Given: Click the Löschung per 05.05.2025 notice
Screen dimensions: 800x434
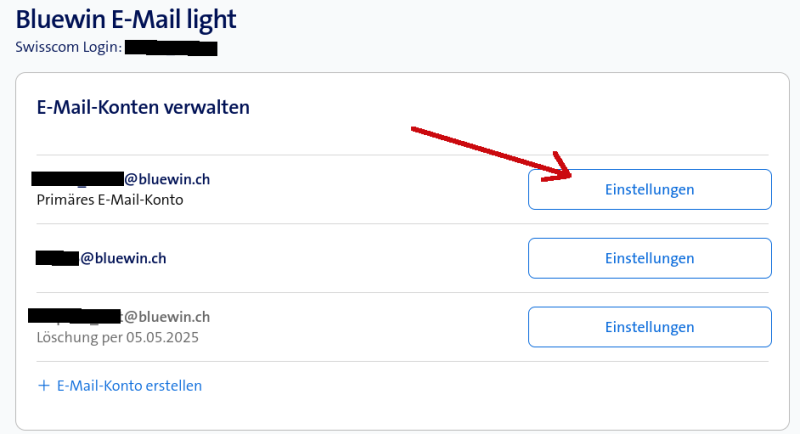Looking at the screenshot, I should click(117, 337).
